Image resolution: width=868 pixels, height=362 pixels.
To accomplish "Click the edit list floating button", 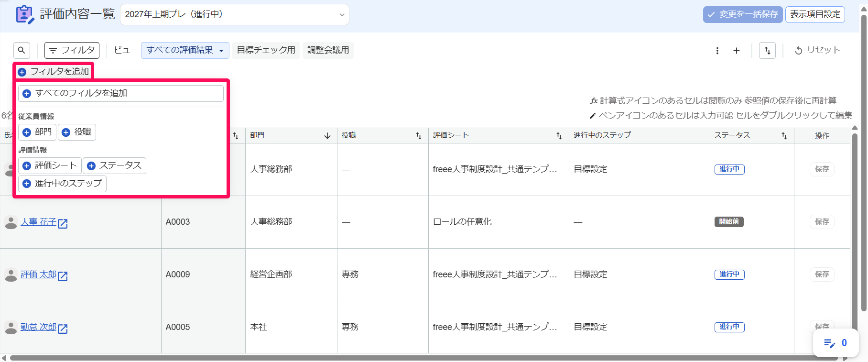I will [x=835, y=343].
